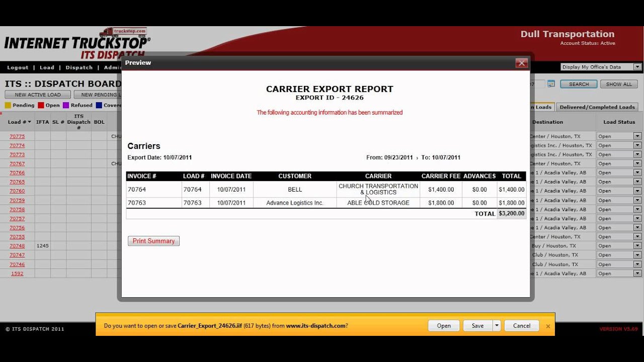This screenshot has height=362, width=644.
Task: Open load 70773 link
Action: pos(17,154)
